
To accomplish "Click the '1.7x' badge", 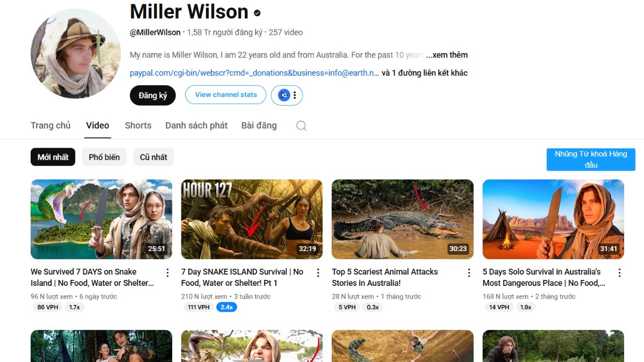I will 75,307.
